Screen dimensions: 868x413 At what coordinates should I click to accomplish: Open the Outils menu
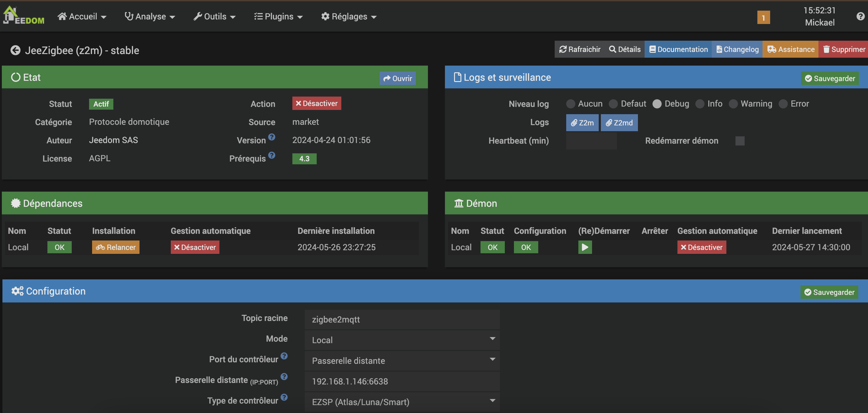click(x=214, y=16)
